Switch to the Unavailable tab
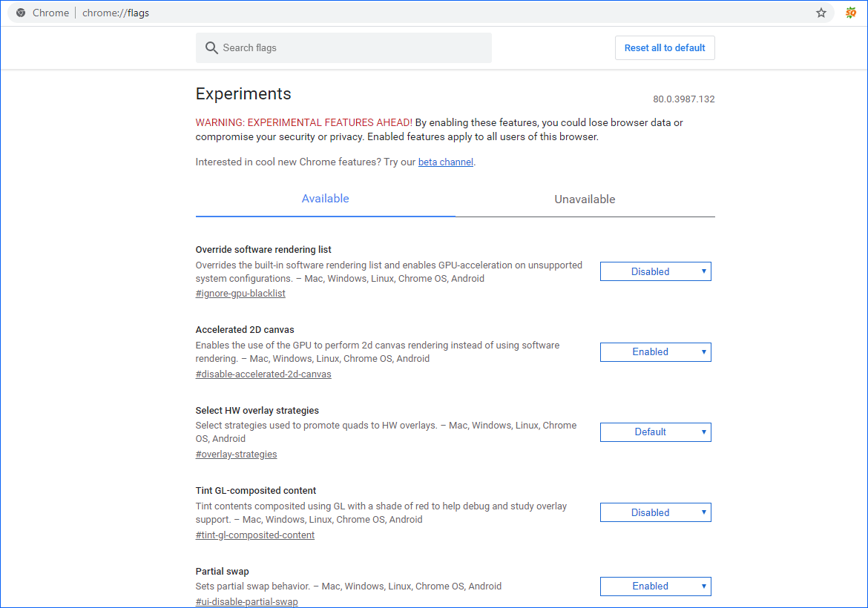The width and height of the screenshot is (868, 608). coord(585,199)
